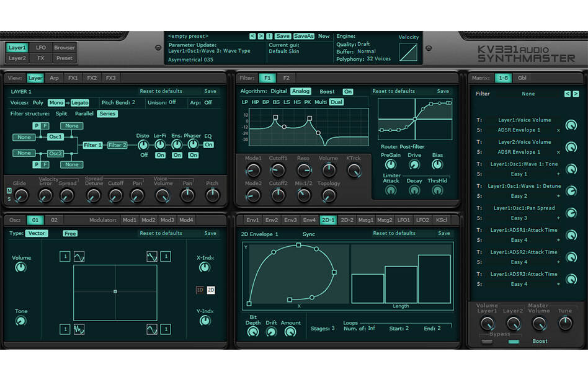Click the tallest Length bar in 2D Envelope
Screen dimensions: 588x377
click(x=434, y=279)
